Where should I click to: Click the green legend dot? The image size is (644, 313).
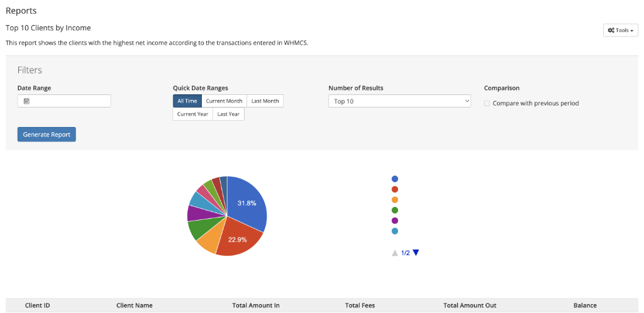(x=395, y=210)
